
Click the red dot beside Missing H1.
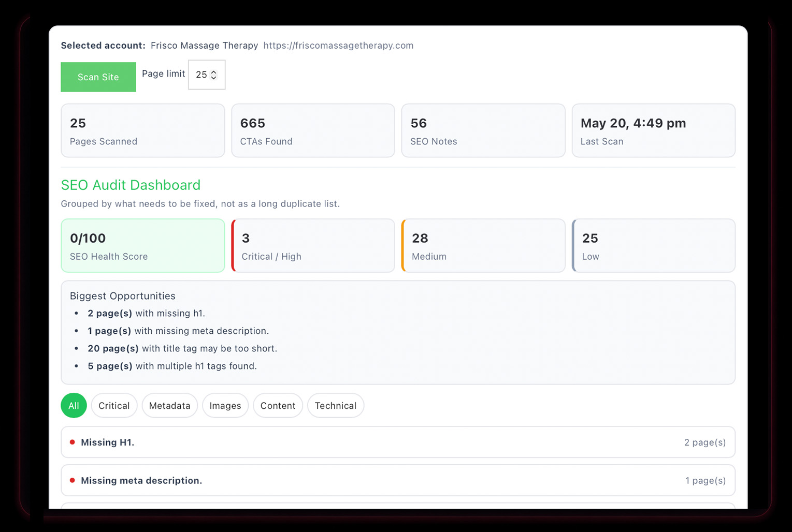coord(73,442)
